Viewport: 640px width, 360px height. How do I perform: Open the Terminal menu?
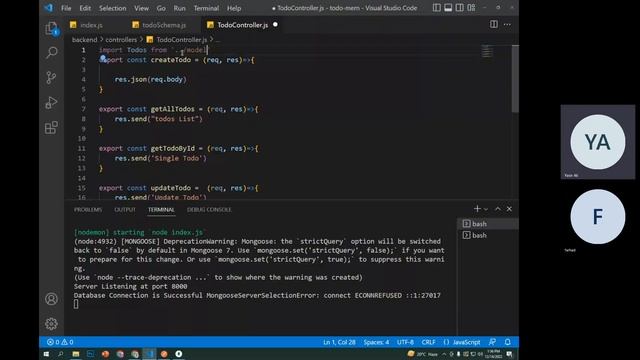coord(206,8)
